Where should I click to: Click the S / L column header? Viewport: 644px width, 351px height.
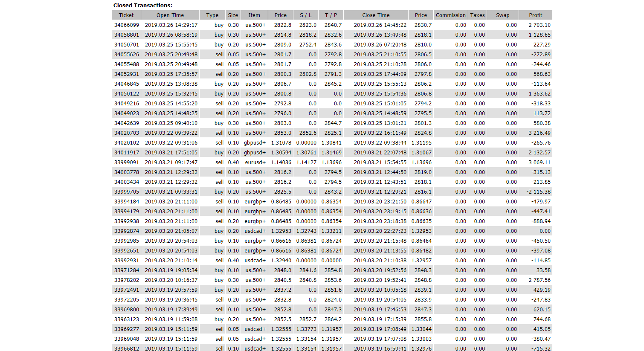305,15
